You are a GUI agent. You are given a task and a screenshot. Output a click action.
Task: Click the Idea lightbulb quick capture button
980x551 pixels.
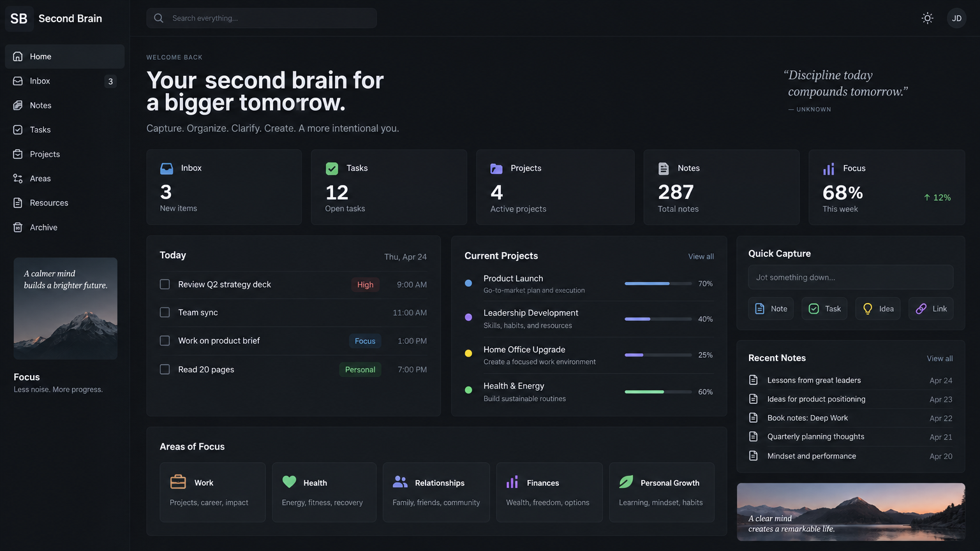coord(878,309)
